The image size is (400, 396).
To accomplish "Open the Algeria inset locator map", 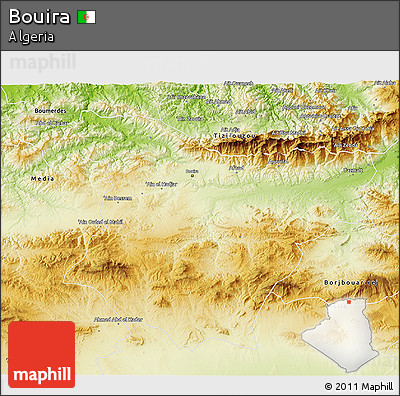I will [340, 335].
